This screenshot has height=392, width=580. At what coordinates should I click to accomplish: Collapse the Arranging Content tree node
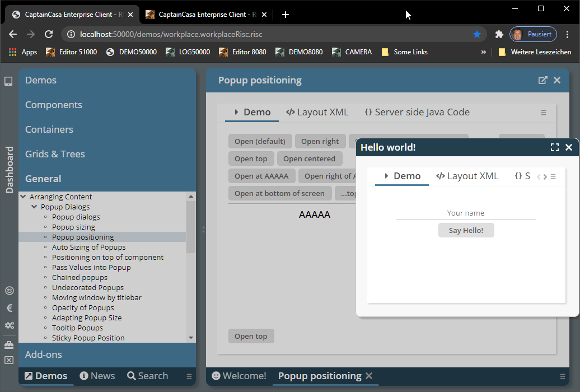(24, 197)
